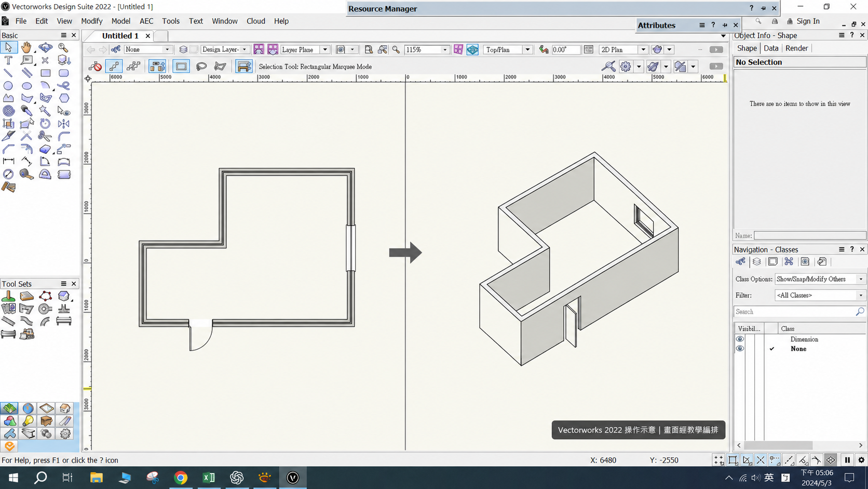The image size is (868, 489).
Task: Open the 2D Plan render mode dropdown
Action: (x=623, y=49)
